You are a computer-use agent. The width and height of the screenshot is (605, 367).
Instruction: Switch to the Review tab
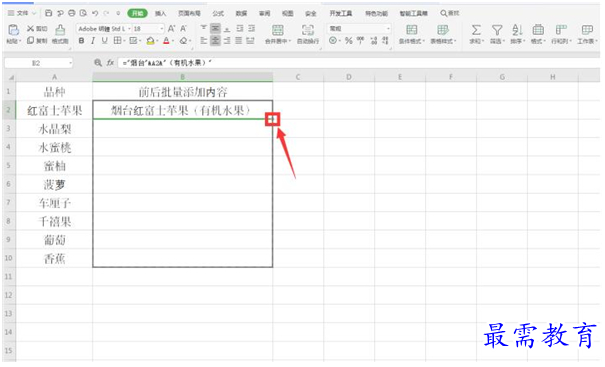(264, 13)
